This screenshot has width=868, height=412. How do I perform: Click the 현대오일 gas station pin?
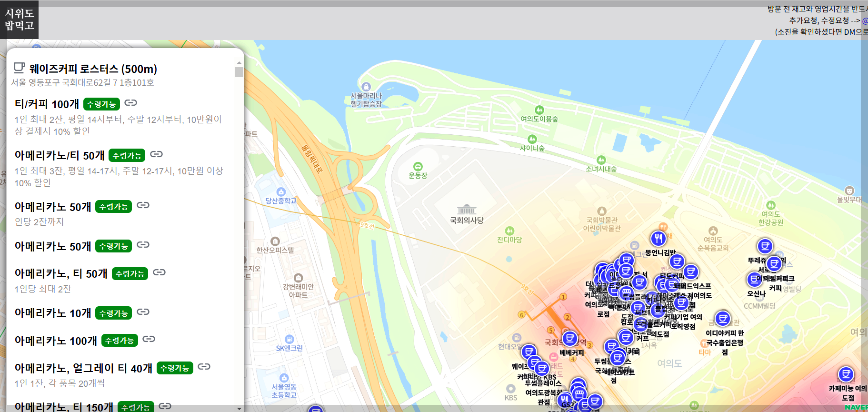[517, 338]
